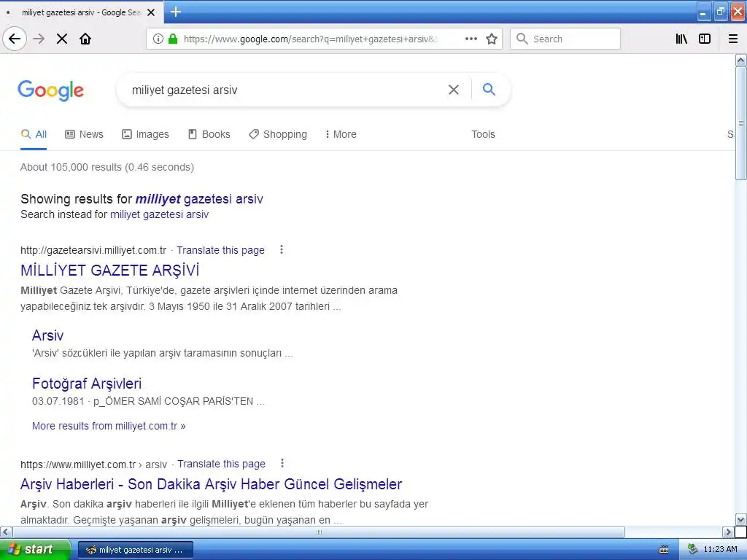Viewport: 747px width, 560px height.
Task: Click the system tray clock 11:23 AM
Action: 720,549
